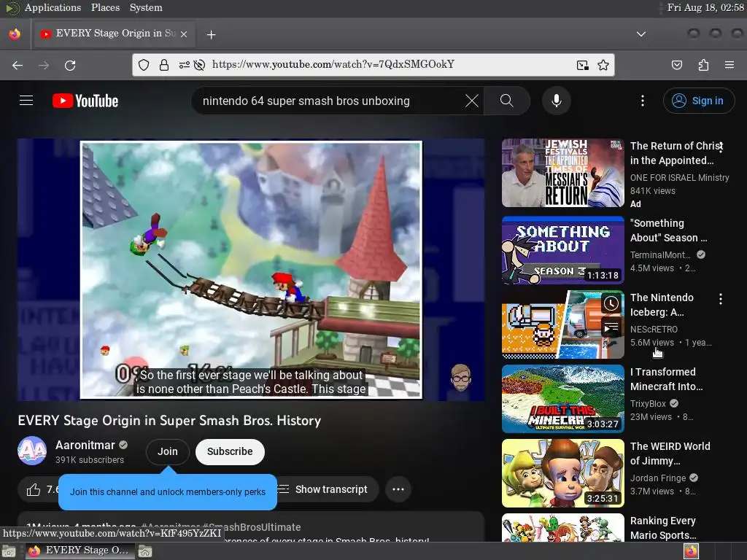Open the tracking protection shield icon
747x560 pixels.
(x=144, y=65)
